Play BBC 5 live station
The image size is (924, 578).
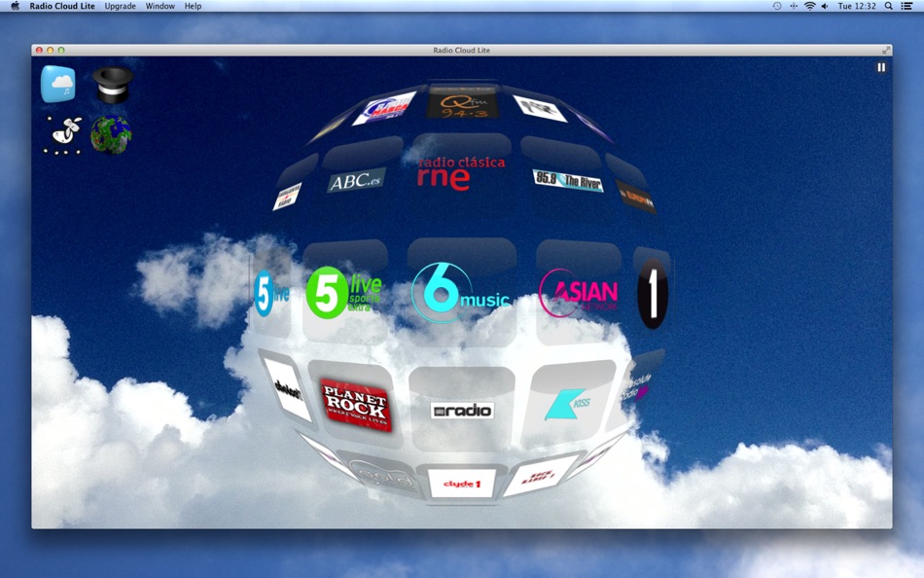271,293
